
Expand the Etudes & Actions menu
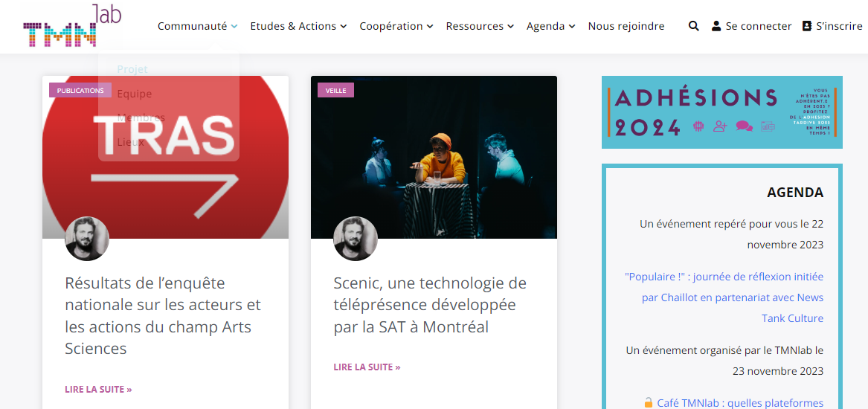click(298, 26)
